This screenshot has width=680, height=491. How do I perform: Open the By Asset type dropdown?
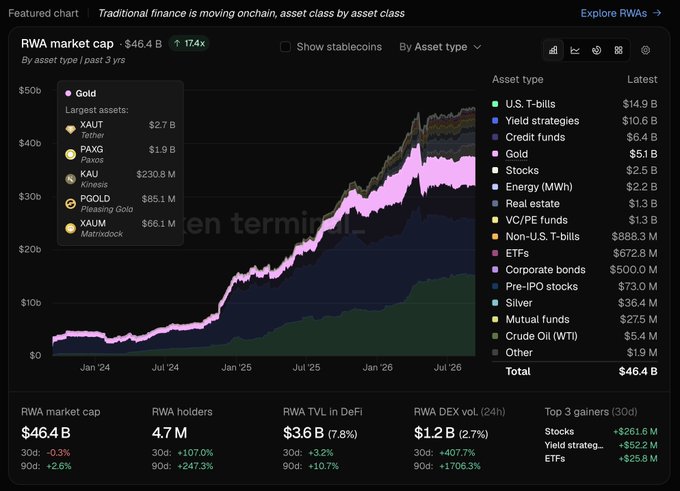click(x=440, y=47)
